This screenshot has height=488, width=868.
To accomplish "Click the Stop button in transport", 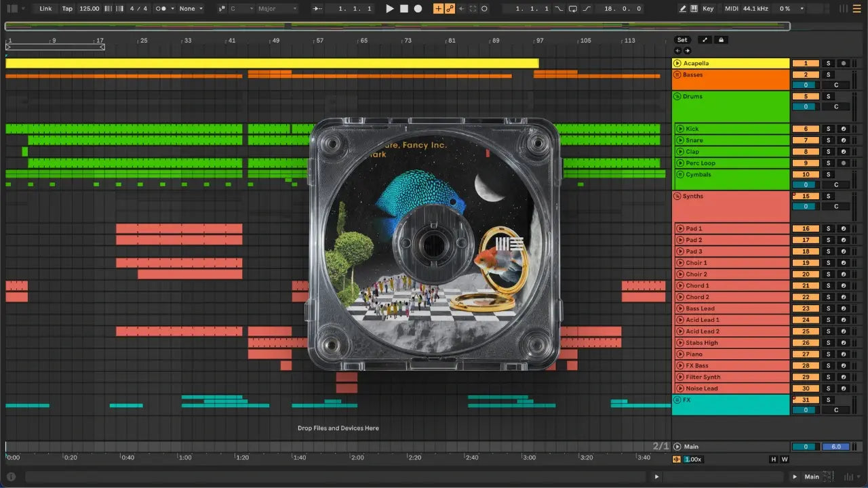I will [403, 9].
